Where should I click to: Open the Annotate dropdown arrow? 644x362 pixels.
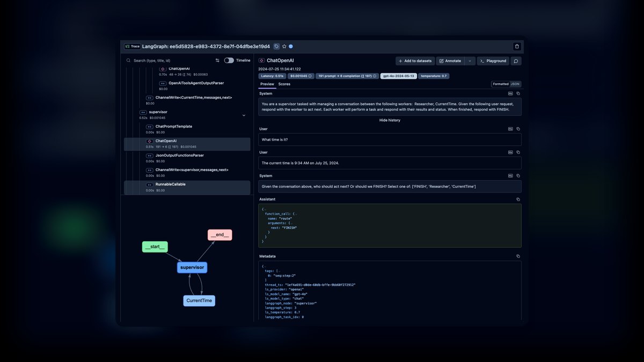pos(470,61)
